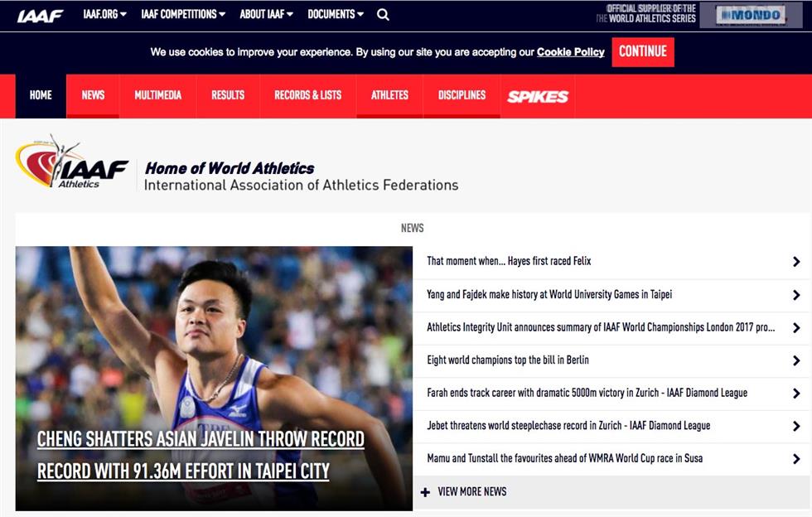Click the IAAF Athletics emblem logo
Image resolution: width=812 pixels, height=517 pixels.
coord(72,163)
